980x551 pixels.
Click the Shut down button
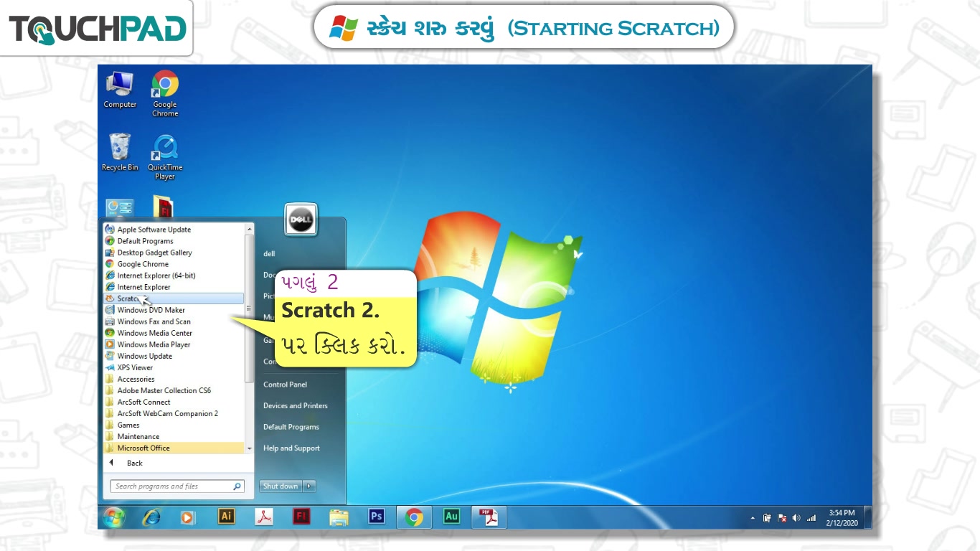(281, 486)
